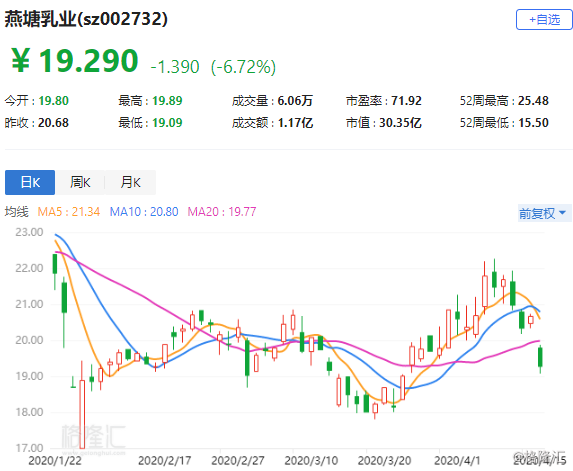Click the 2020/3/20 date axis label
The image size is (573, 471).
[384, 460]
